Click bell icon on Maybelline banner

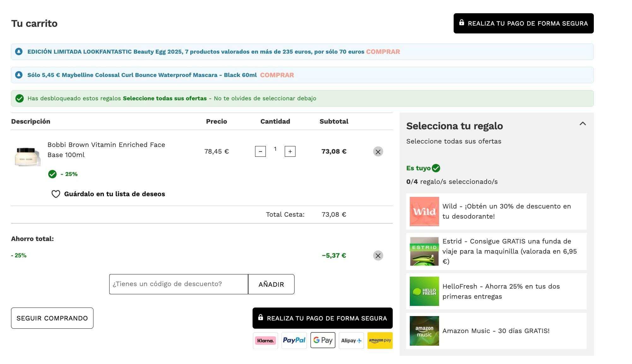click(x=19, y=75)
